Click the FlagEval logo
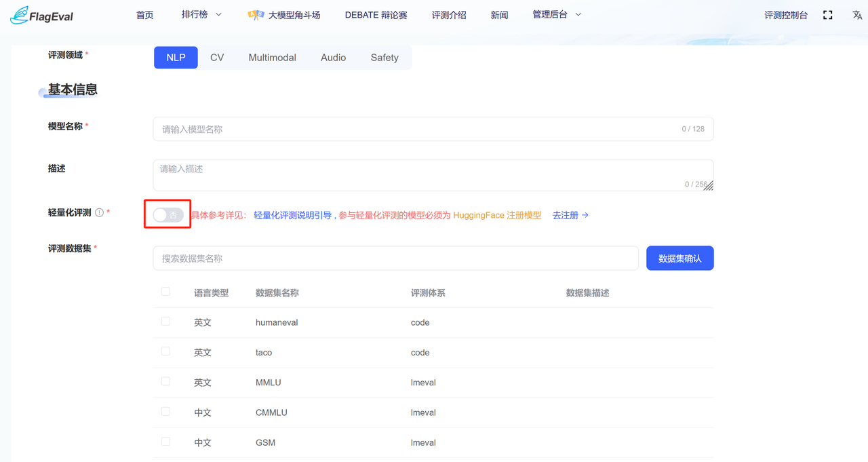This screenshot has width=868, height=462. click(42, 15)
